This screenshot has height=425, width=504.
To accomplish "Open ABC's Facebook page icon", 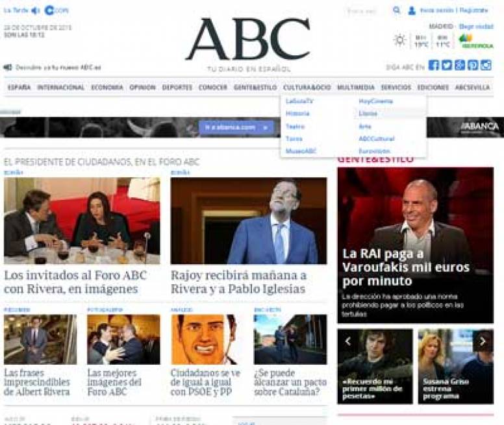I will [x=433, y=65].
